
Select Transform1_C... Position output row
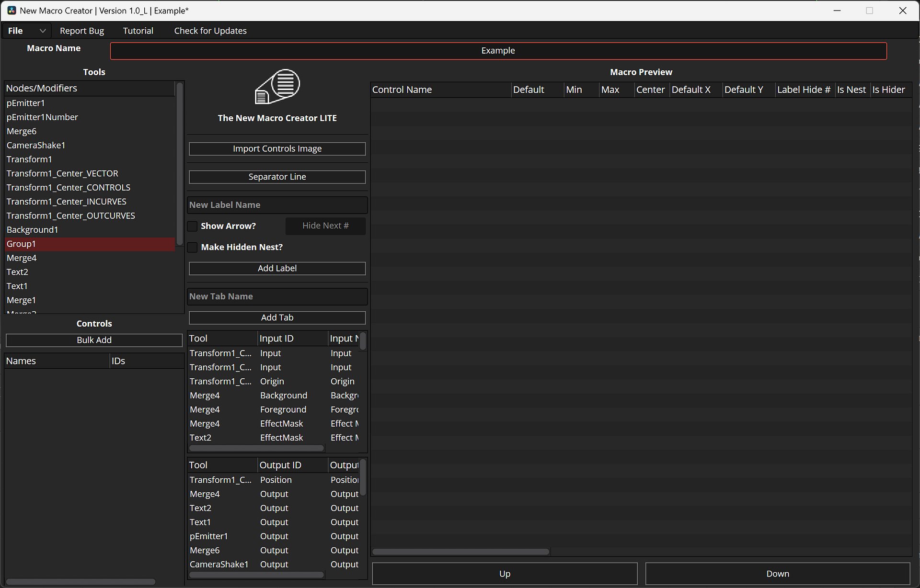point(273,480)
